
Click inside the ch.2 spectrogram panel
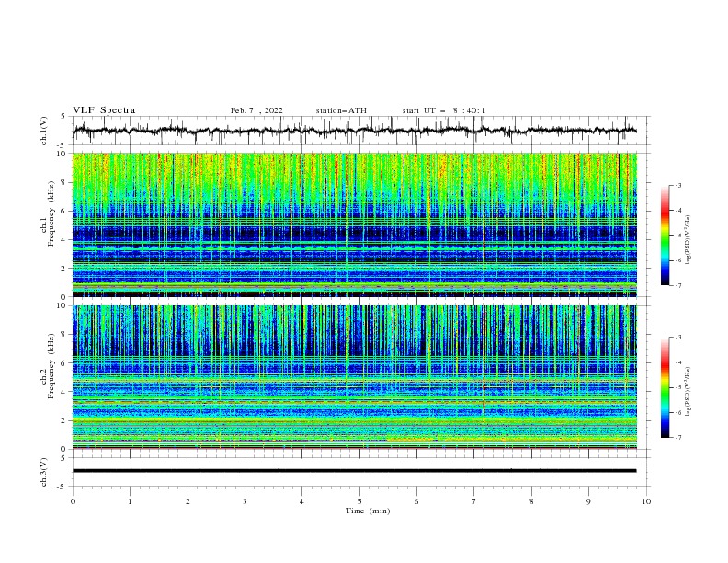click(x=354, y=377)
